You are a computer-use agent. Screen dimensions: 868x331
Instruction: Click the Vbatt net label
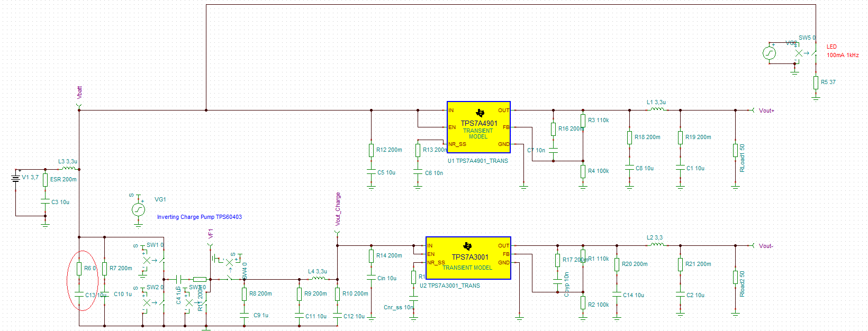80,93
